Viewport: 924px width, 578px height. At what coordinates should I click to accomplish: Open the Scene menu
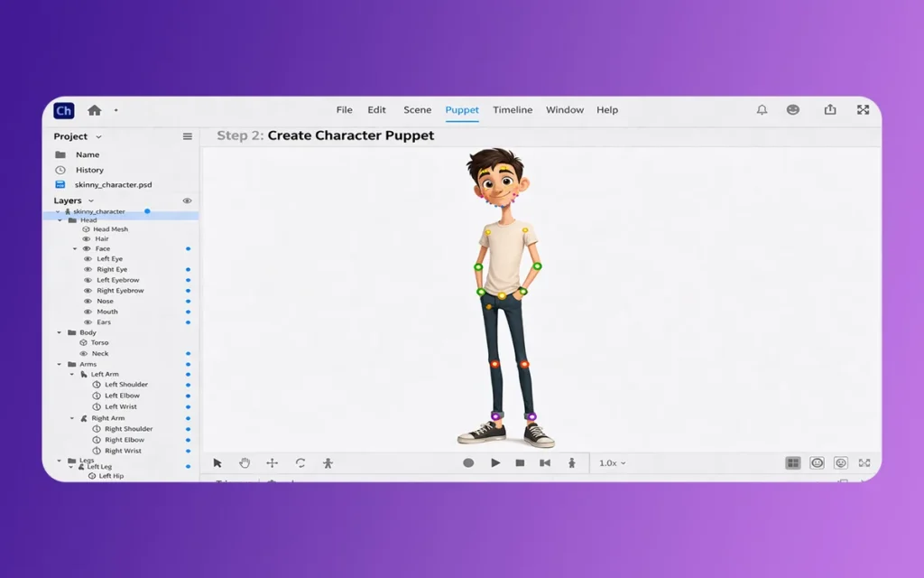tap(417, 110)
